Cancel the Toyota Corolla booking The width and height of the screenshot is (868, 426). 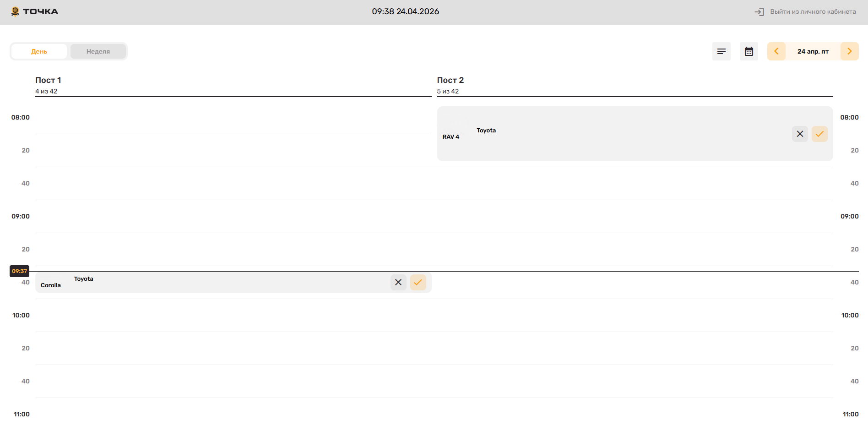(398, 282)
